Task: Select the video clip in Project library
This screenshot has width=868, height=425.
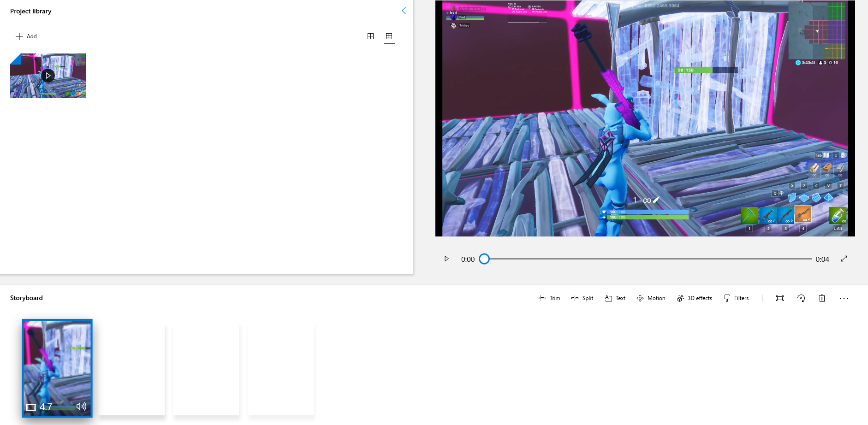Action: coord(48,76)
